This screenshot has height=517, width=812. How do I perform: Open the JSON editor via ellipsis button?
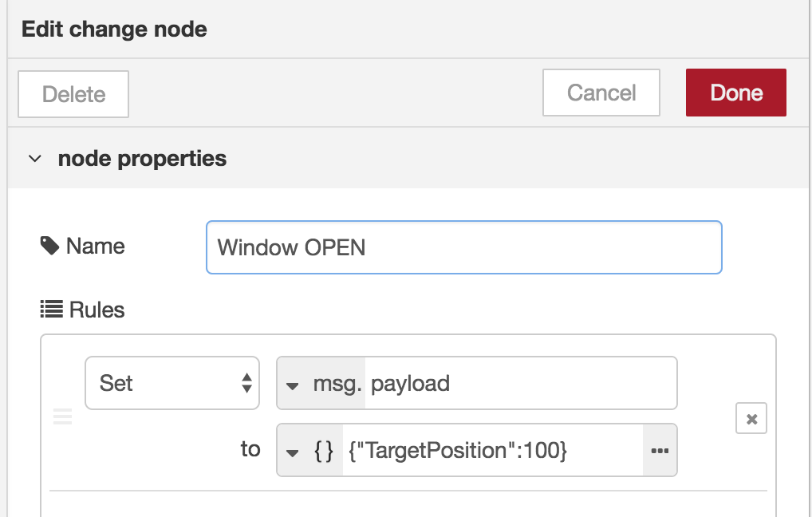[x=659, y=451]
